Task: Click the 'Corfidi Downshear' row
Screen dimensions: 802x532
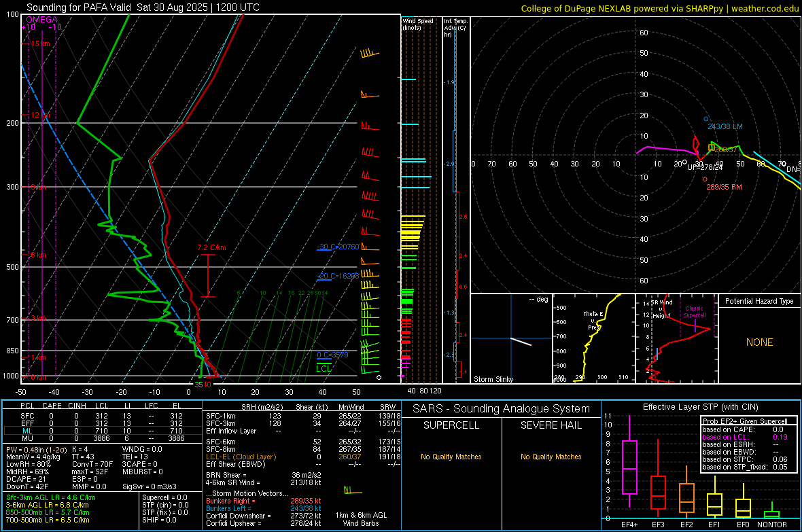Action: coord(264,516)
